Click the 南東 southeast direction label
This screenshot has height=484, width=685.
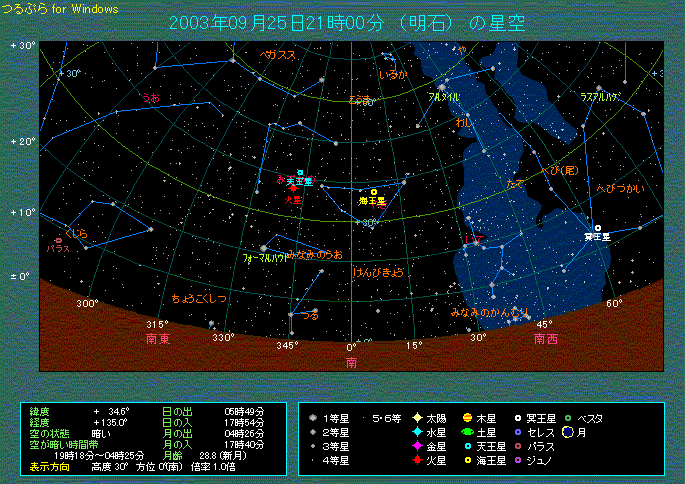pos(158,339)
